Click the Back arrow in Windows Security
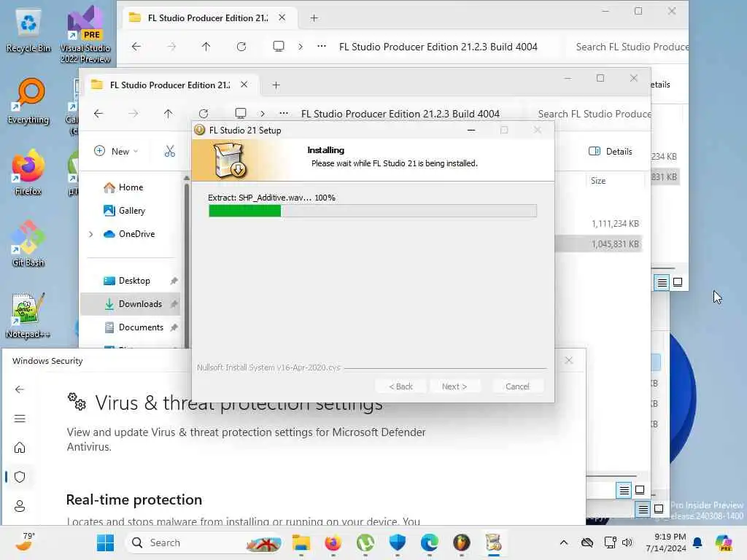This screenshot has width=747, height=560. [x=20, y=389]
